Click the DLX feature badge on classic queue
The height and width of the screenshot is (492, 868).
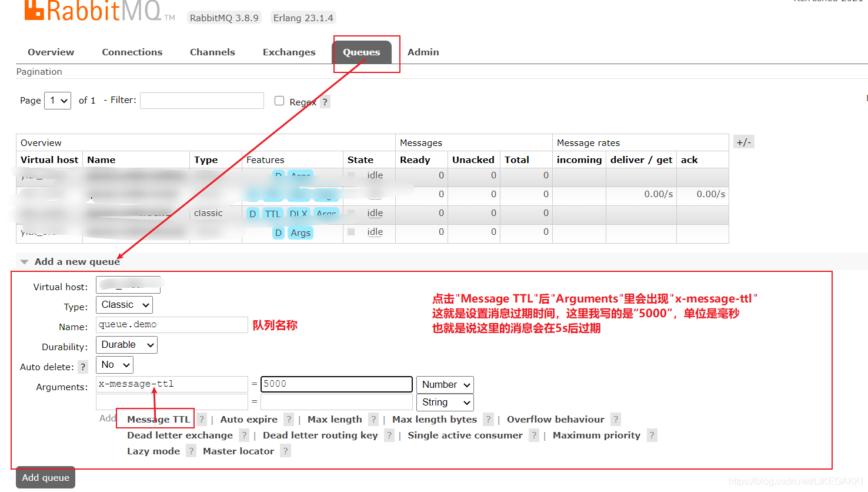(x=299, y=214)
